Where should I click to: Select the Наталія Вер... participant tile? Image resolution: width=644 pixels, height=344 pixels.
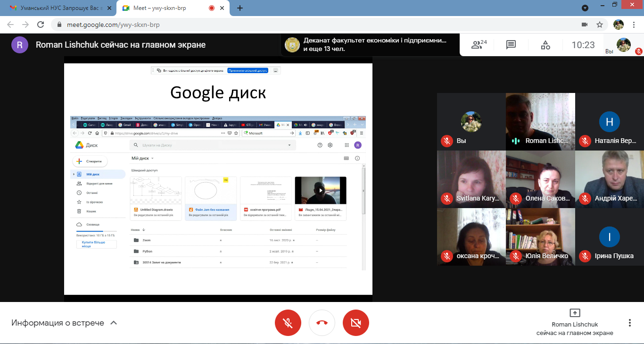pos(610,121)
